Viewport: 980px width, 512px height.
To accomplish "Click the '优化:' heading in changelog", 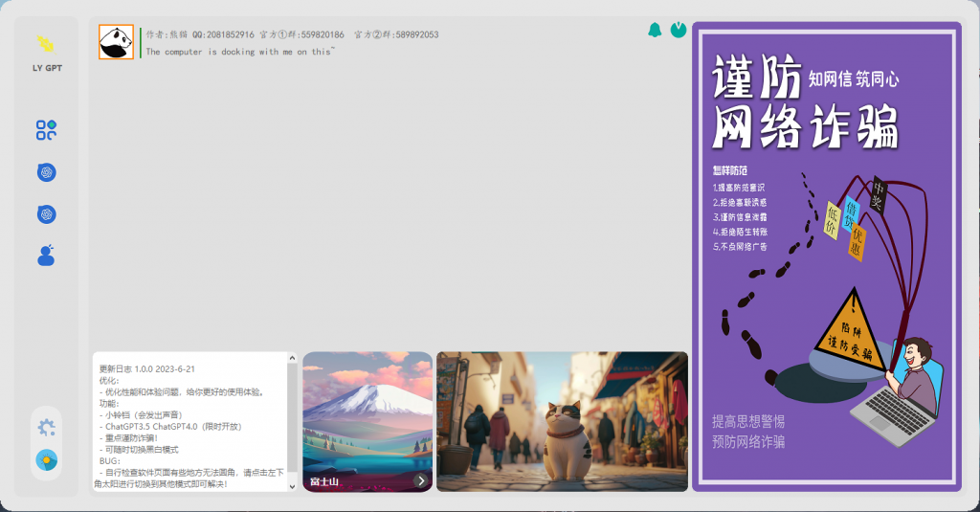I will point(109,380).
